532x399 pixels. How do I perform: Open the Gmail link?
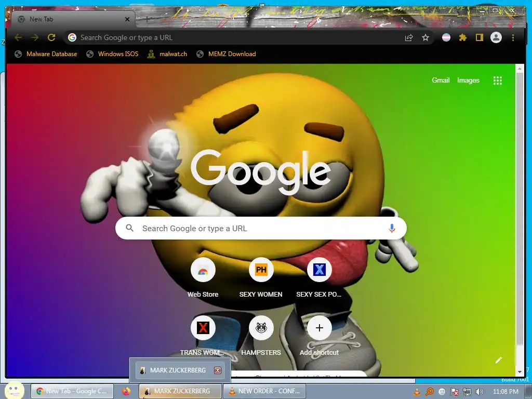441,81
